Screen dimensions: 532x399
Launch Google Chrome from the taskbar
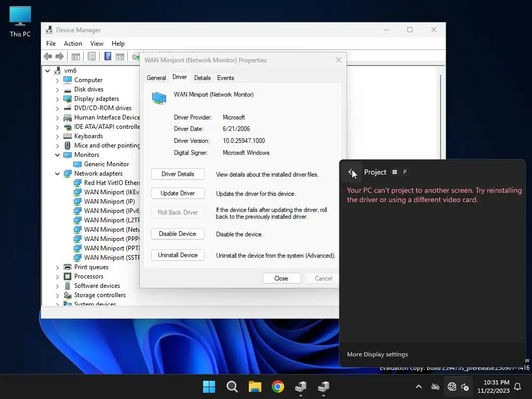pyautogui.click(x=278, y=387)
